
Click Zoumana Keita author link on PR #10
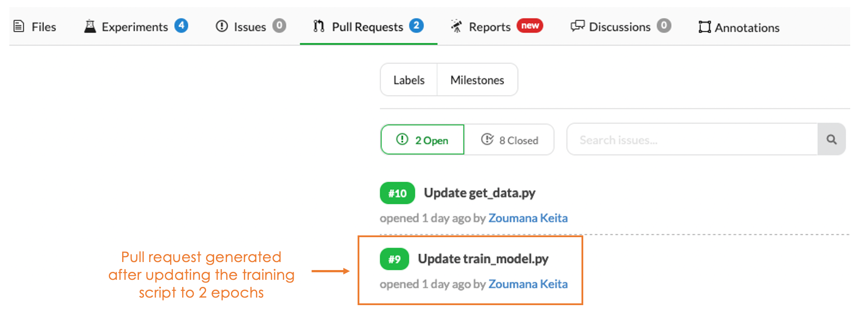tap(528, 218)
